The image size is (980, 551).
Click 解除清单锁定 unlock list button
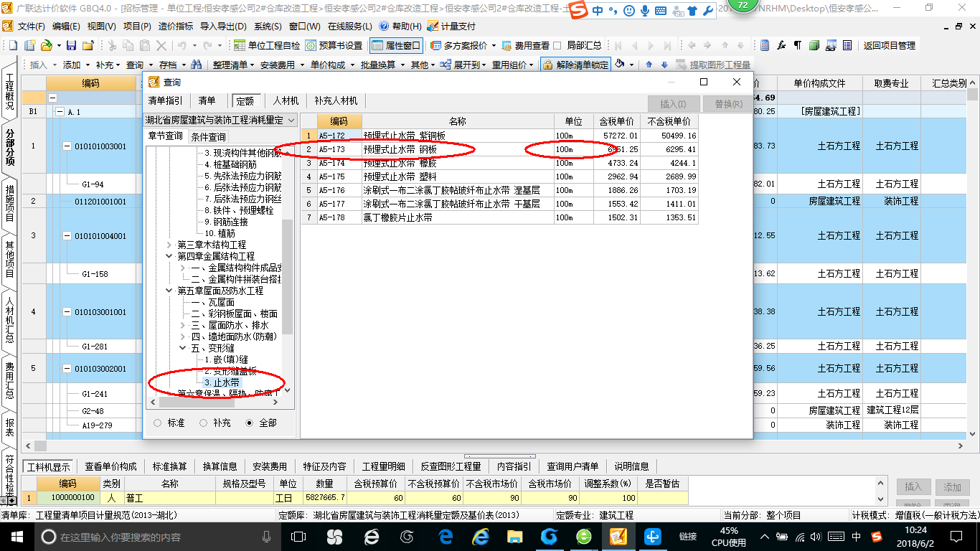coord(576,65)
